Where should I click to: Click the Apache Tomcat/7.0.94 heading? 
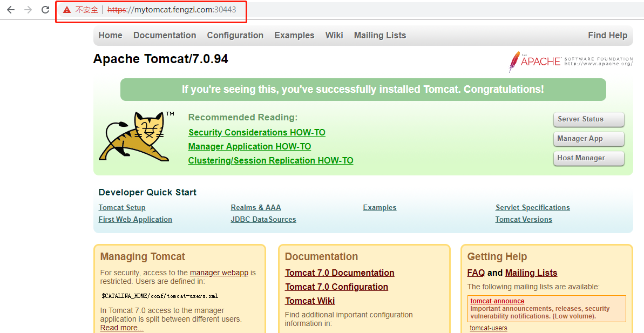(x=160, y=59)
